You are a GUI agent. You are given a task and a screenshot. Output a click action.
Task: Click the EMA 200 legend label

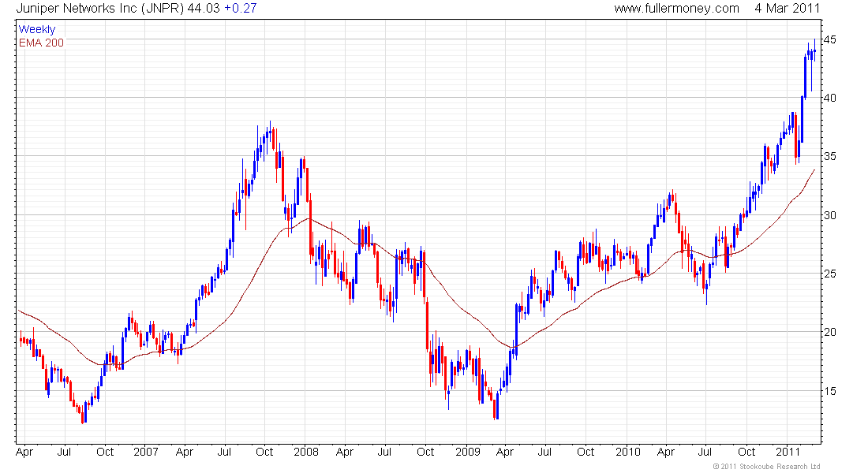pos(41,43)
